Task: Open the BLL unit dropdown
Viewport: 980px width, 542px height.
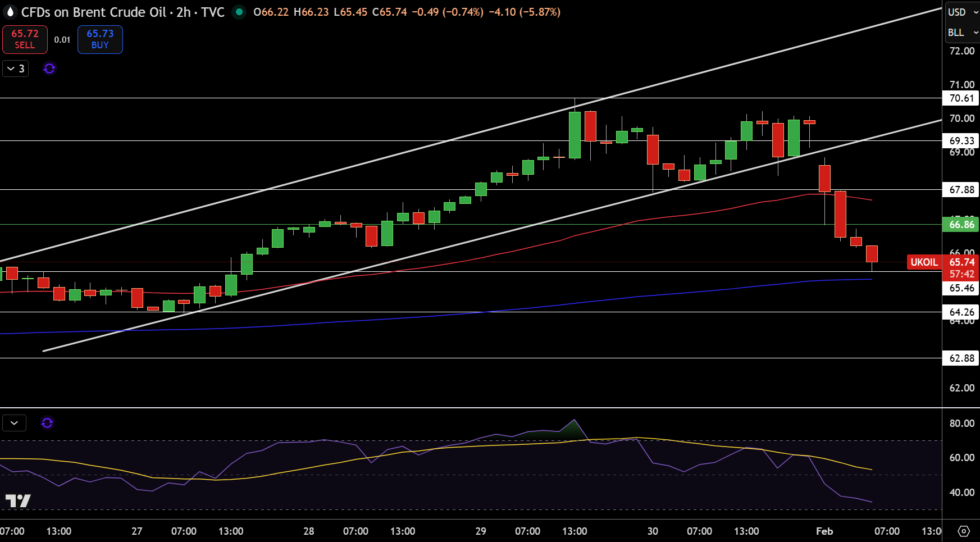Action: 961,33
